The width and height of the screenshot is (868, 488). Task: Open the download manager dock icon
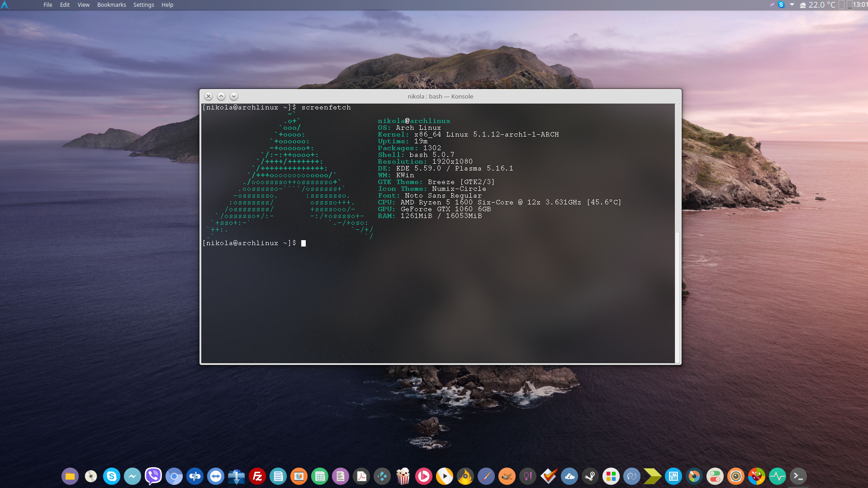tap(237, 476)
